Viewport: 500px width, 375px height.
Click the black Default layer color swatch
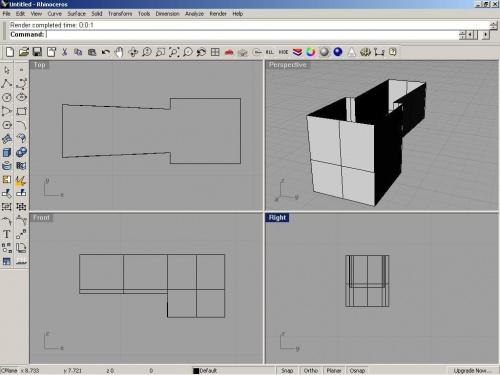[x=196, y=371]
